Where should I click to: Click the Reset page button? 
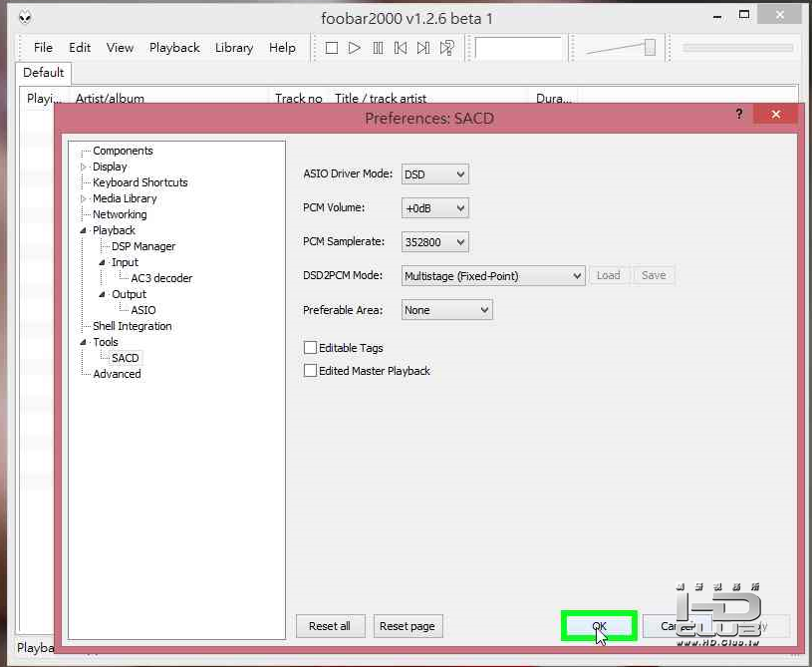(x=407, y=626)
